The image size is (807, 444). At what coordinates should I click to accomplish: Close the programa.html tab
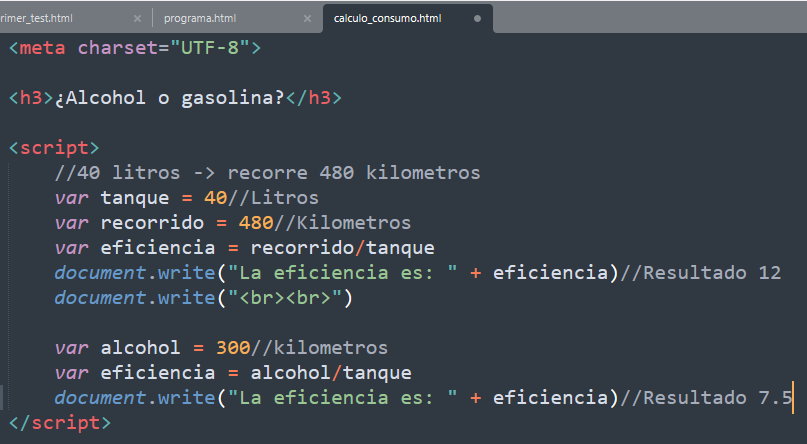point(307,19)
